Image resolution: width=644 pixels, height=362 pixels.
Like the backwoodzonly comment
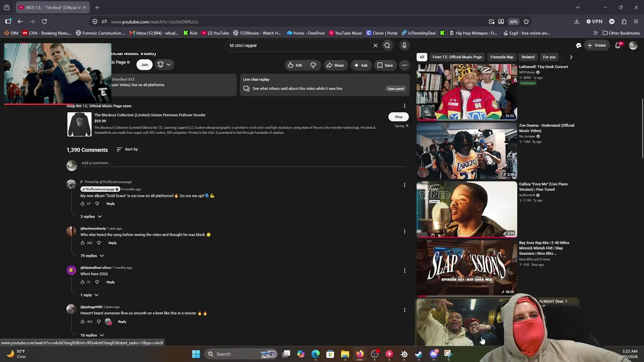[x=83, y=243]
